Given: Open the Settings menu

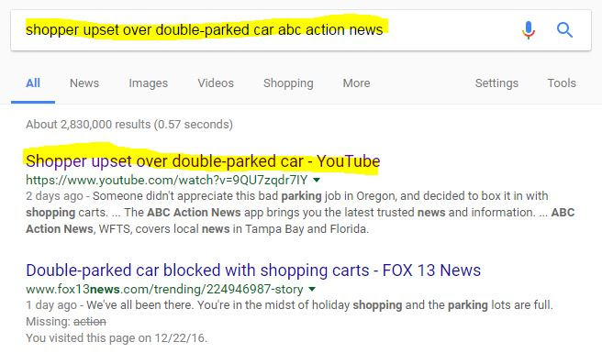Looking at the screenshot, I should tap(496, 83).
